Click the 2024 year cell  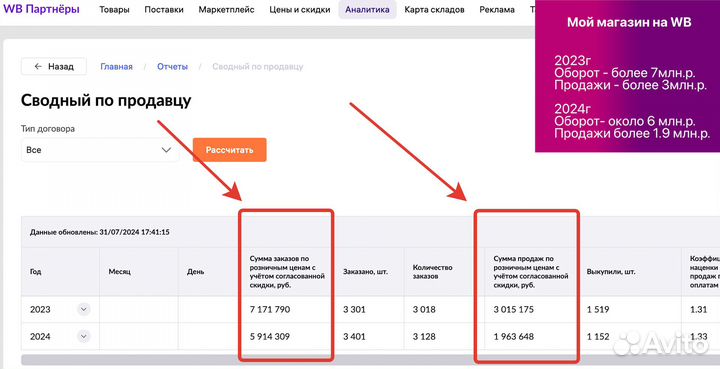[40, 336]
